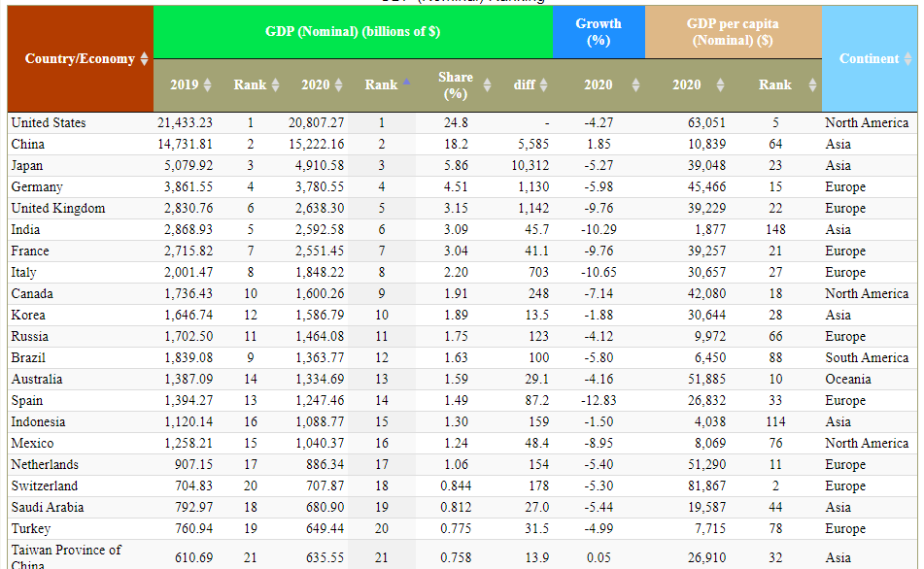
Task: Click Japan's 10,312 diff value
Action: (530, 165)
